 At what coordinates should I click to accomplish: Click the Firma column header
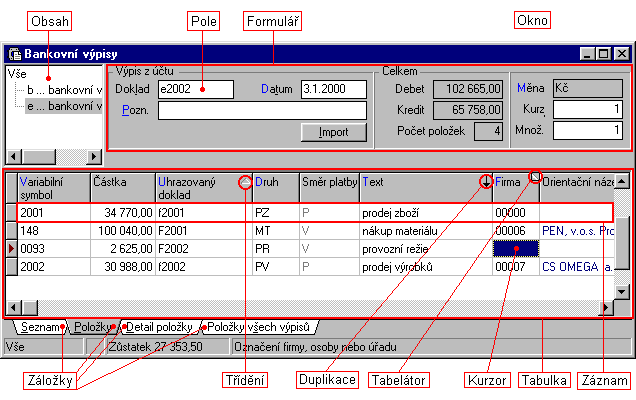[x=516, y=188]
